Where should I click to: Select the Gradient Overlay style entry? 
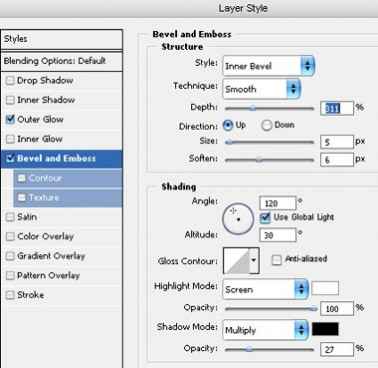pyautogui.click(x=51, y=256)
